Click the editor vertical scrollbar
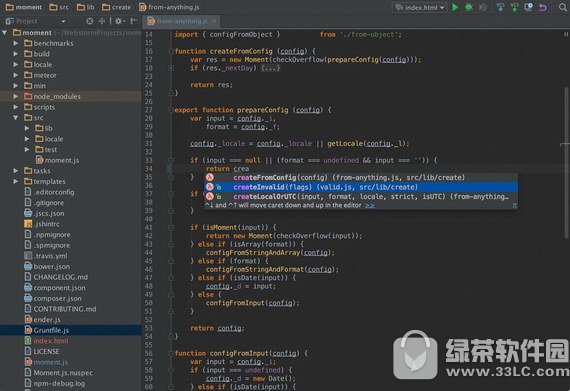 tap(567, 162)
